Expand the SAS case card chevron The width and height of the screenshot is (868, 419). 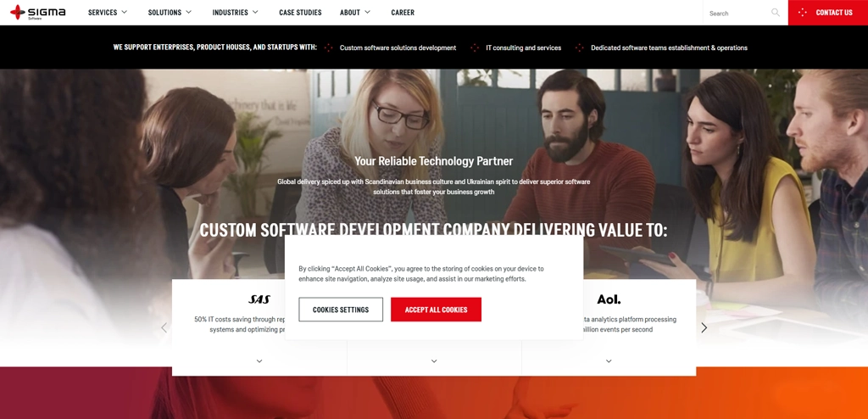click(x=259, y=360)
